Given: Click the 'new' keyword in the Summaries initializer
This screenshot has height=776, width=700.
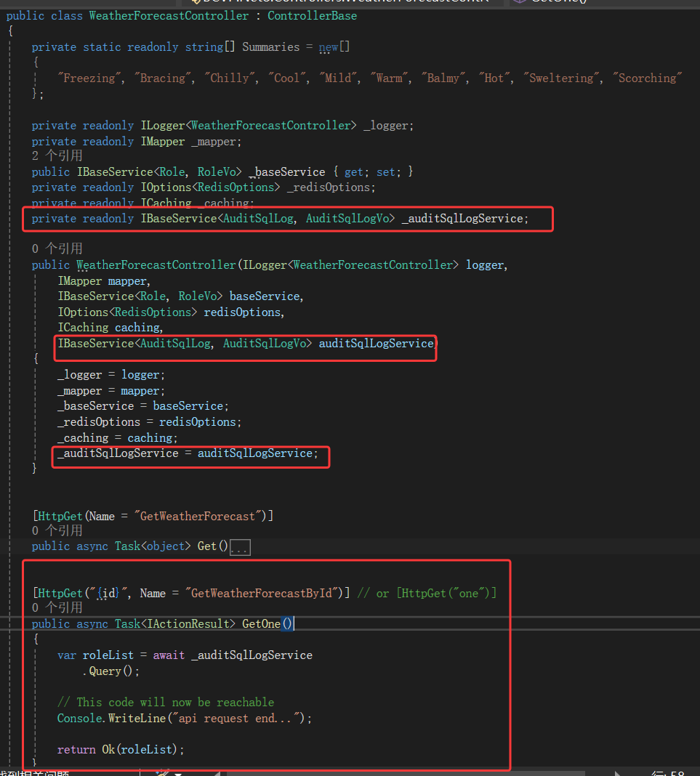Looking at the screenshot, I should tap(329, 47).
